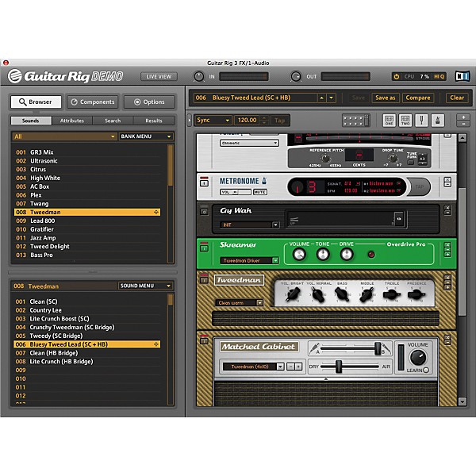Open Tapedeck Two from the toolbar
The width and height of the screenshot is (476, 476).
click(x=405, y=121)
